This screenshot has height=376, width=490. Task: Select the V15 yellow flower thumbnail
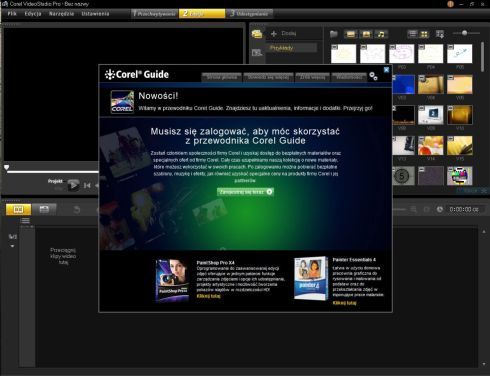tap(460, 145)
